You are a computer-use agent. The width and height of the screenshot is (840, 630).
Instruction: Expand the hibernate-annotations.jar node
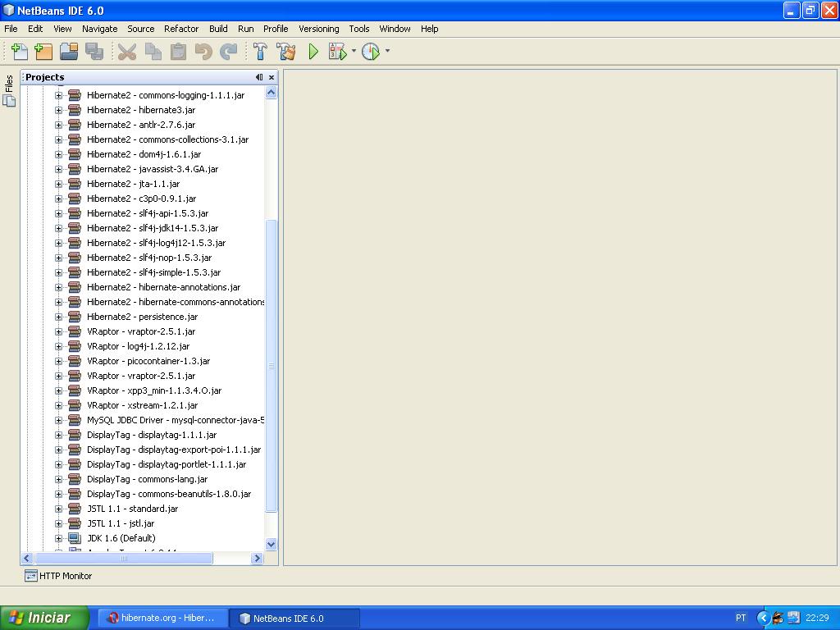pos(58,287)
